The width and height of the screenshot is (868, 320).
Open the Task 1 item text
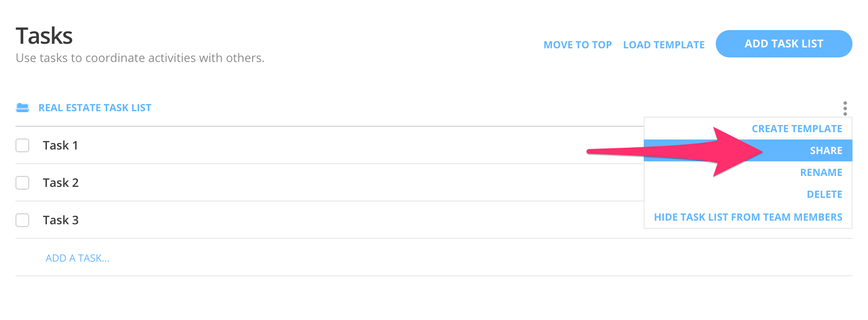pyautogui.click(x=60, y=145)
